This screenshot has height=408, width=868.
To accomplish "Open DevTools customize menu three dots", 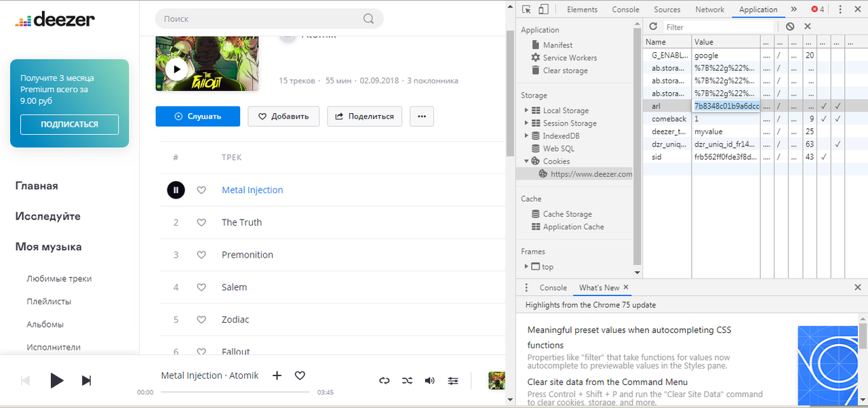I will click(x=841, y=9).
